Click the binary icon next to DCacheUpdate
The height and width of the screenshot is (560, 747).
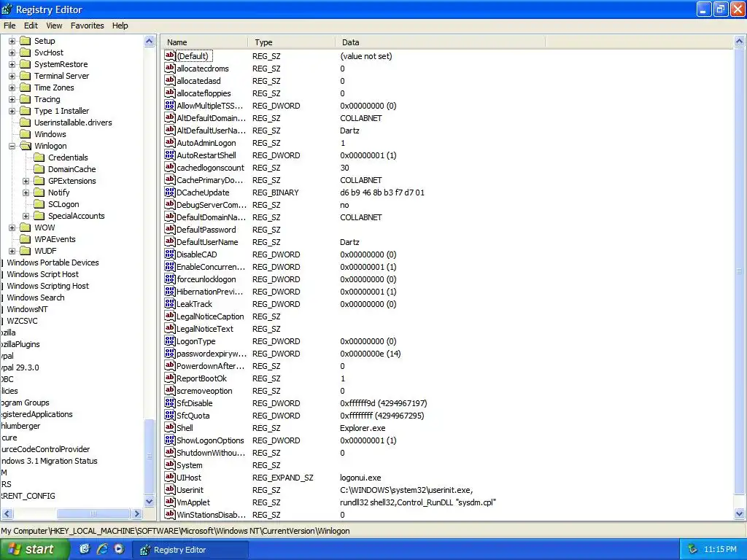click(x=169, y=192)
